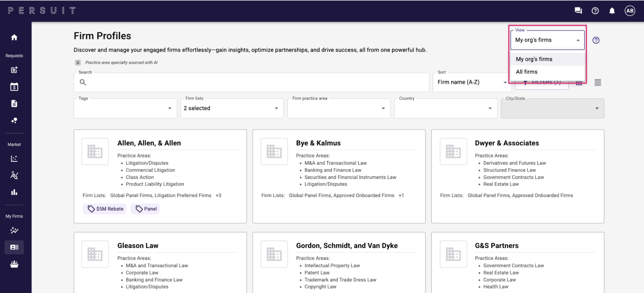Image resolution: width=644 pixels, height=293 pixels.
Task: Open the bubbles analytics icon in sidebar
Action: (x=14, y=120)
